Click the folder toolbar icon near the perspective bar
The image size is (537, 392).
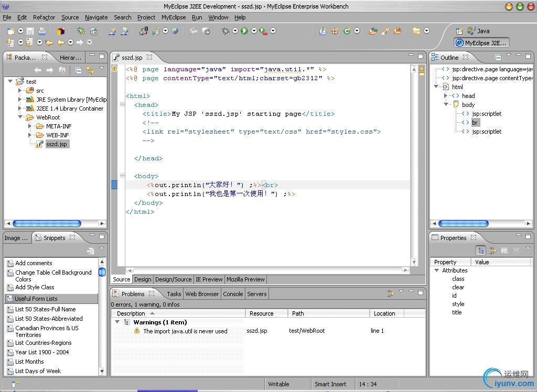pos(416,31)
